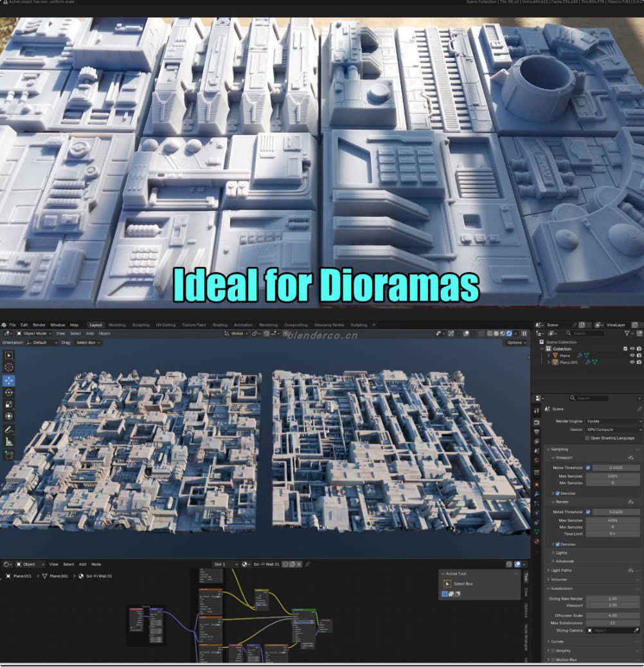Click Max Subdivisions 12 field

click(x=613, y=623)
